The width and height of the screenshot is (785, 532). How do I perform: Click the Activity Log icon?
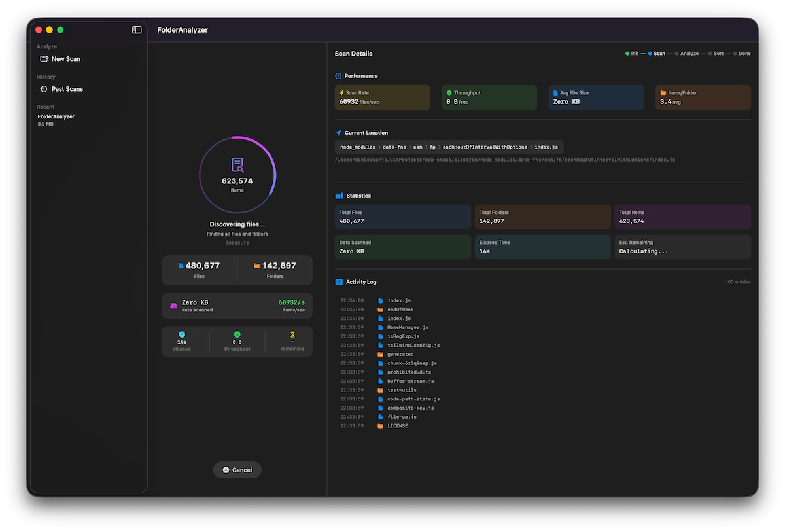click(x=339, y=282)
